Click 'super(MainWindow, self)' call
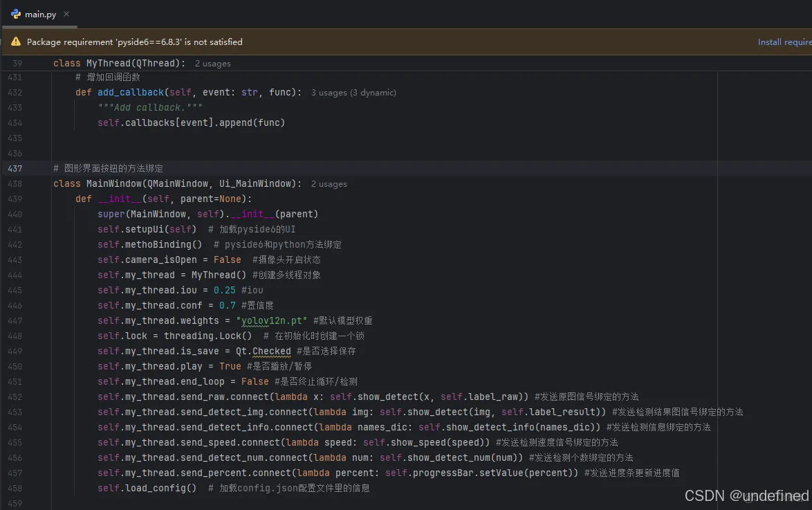 tap(160, 214)
